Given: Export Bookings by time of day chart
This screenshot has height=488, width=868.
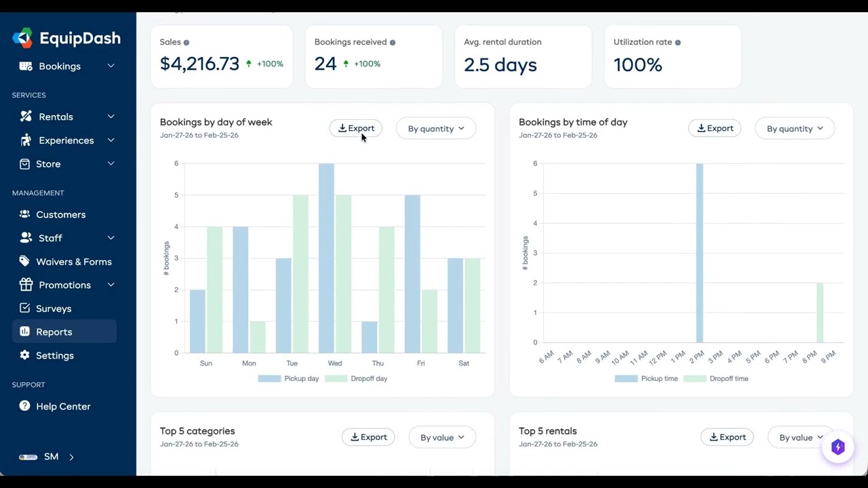Looking at the screenshot, I should coord(715,128).
